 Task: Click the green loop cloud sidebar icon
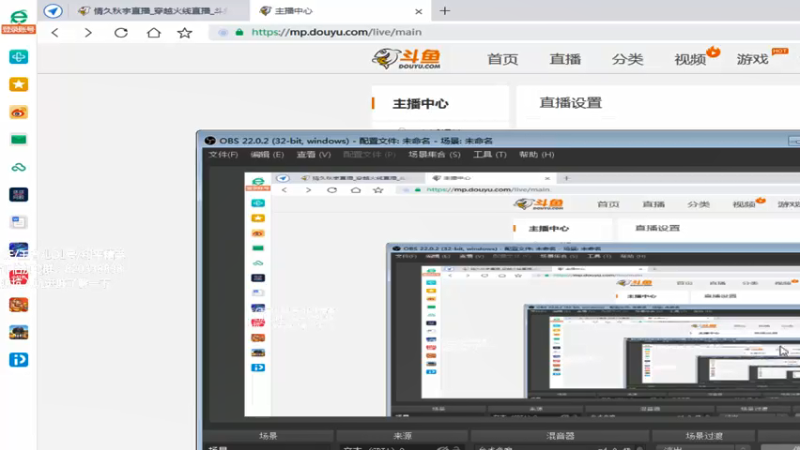18,167
